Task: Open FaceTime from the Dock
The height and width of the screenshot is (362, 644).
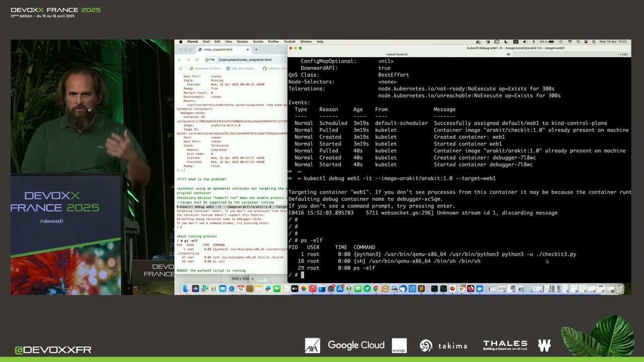Action: (277, 289)
